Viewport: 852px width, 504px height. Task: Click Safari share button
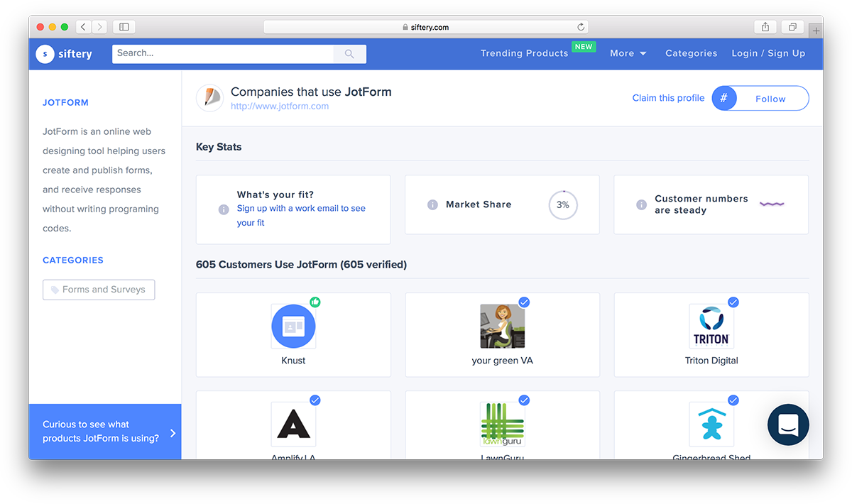(x=765, y=27)
